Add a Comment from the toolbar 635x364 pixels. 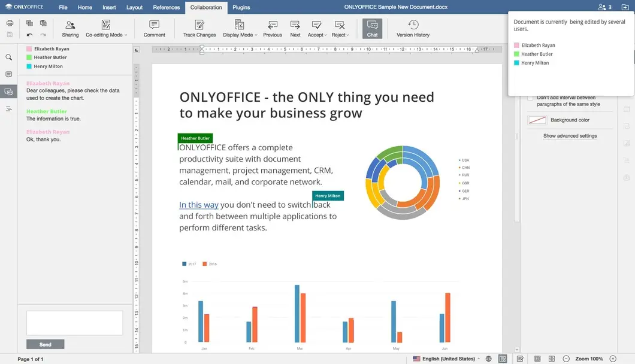pyautogui.click(x=155, y=29)
